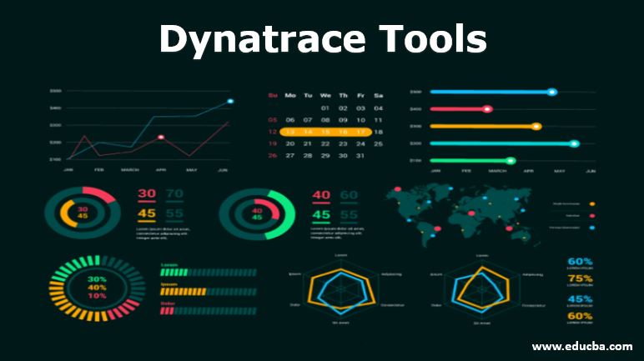The width and height of the screenshot is (644, 361).
Task: Select calendar date 29
Action: pyautogui.click(x=325, y=156)
